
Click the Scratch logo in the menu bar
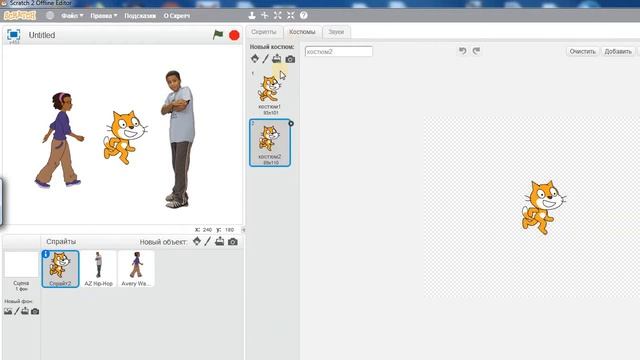[20, 16]
